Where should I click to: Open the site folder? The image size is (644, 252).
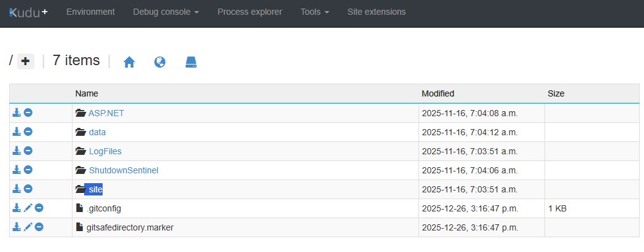(95, 189)
